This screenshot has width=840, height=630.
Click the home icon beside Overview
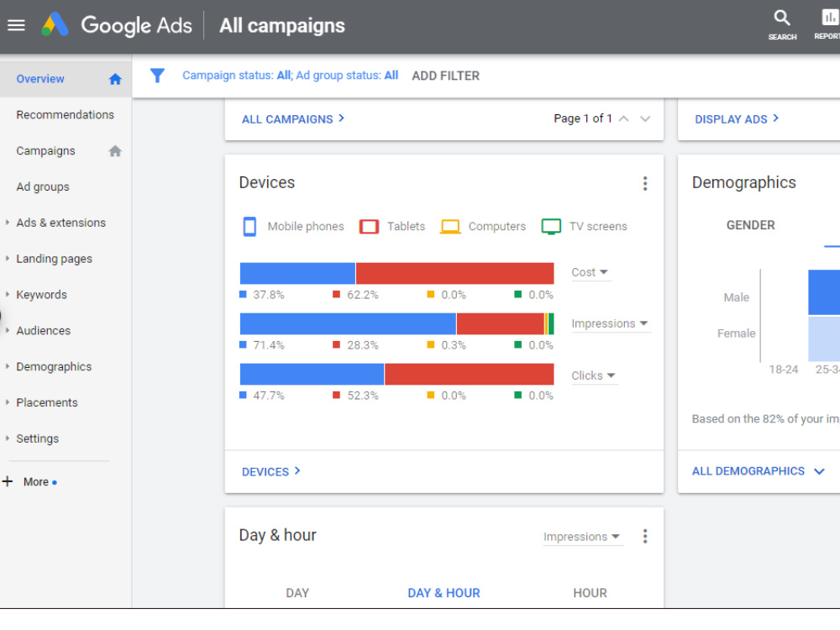coord(115,79)
